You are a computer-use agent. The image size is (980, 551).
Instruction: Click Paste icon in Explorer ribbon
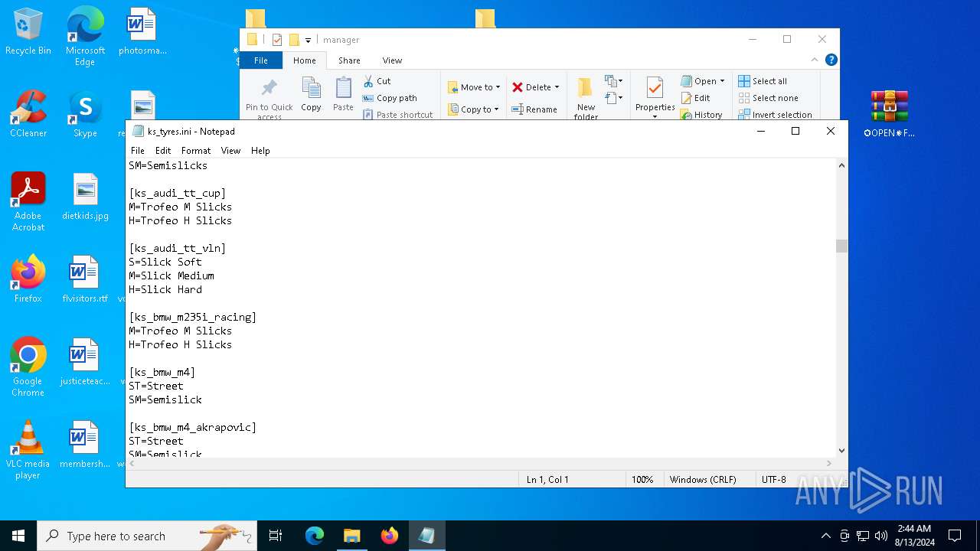click(343, 95)
